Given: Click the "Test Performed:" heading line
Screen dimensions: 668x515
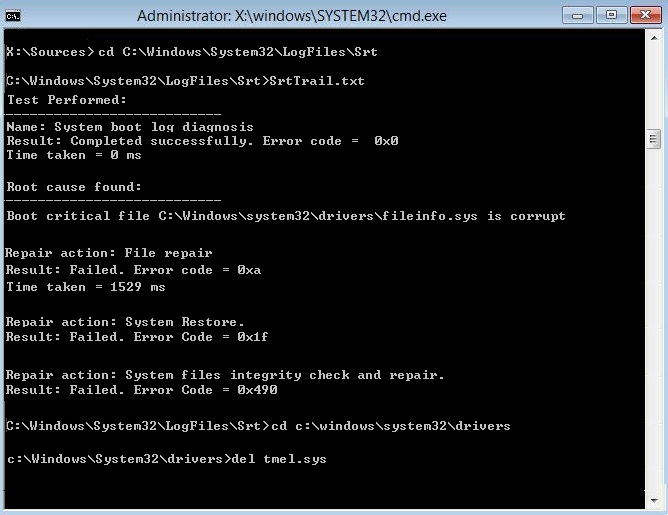Looking at the screenshot, I should coord(67,100).
